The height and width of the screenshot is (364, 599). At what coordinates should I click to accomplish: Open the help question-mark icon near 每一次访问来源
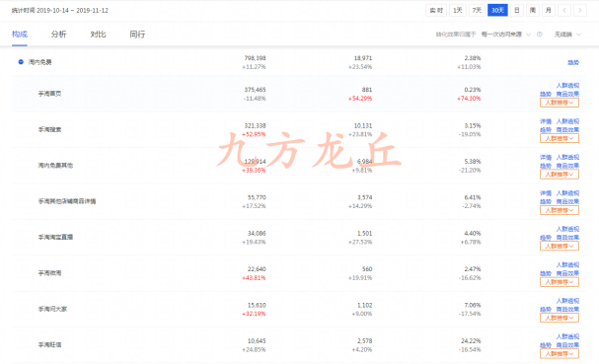click(540, 35)
